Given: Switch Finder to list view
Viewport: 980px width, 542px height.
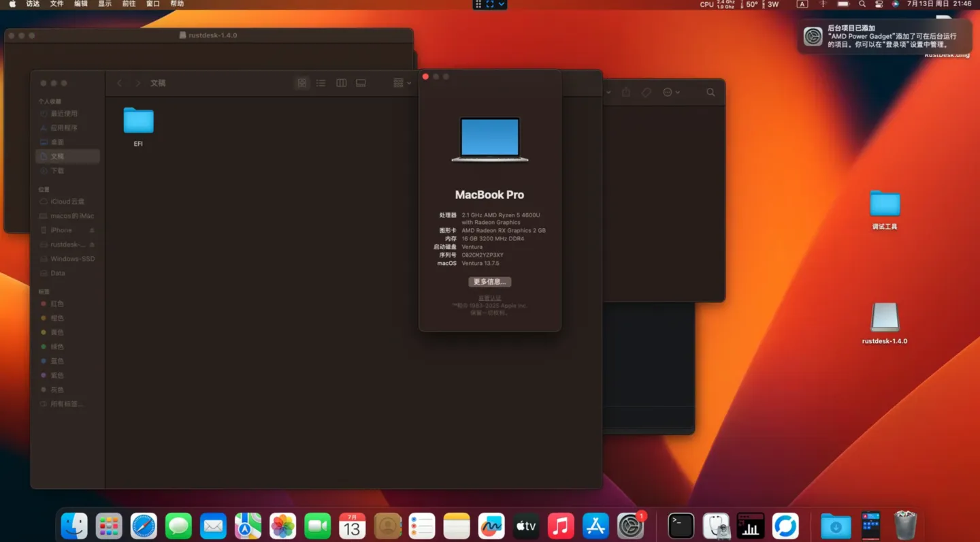Looking at the screenshot, I should [321, 83].
